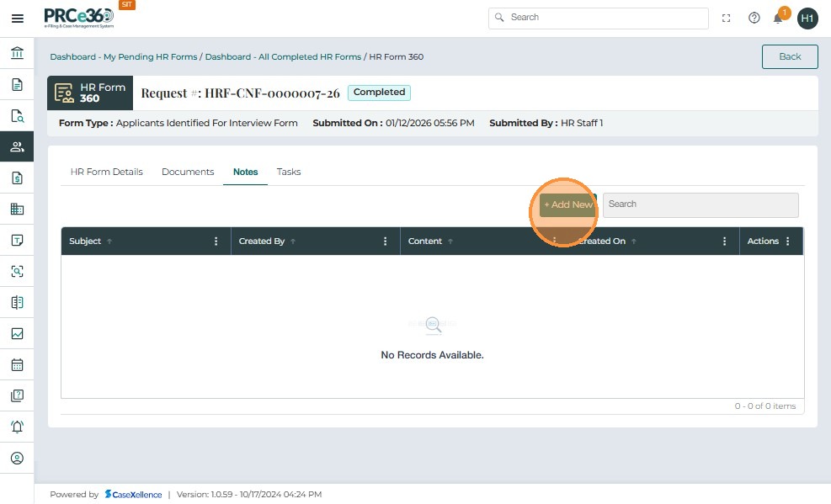Open Created By column options menu
Viewport: 831px width, 504px height.
(x=386, y=241)
